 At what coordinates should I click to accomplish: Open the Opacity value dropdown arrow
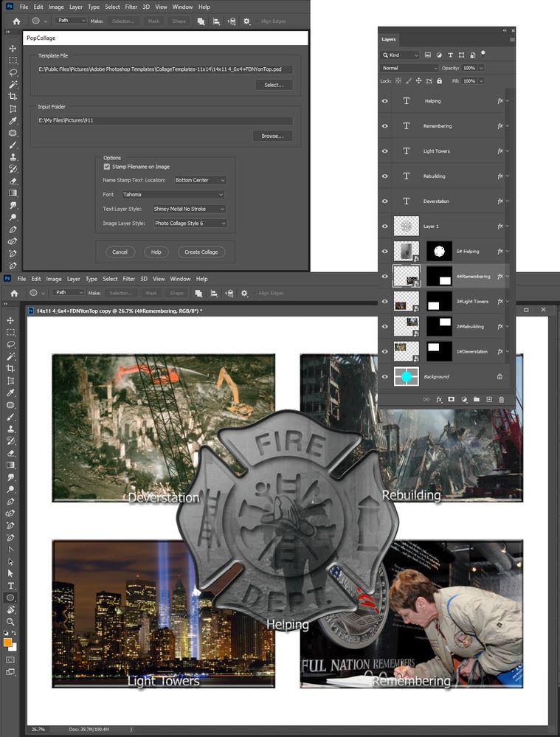click(x=481, y=68)
